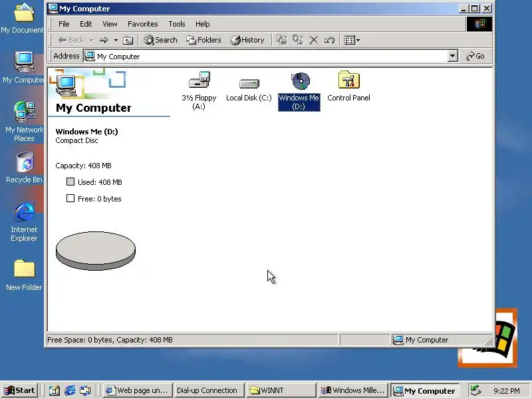Click the 9:22 PM clock
The height and width of the screenshot is (399, 532).
click(507, 391)
